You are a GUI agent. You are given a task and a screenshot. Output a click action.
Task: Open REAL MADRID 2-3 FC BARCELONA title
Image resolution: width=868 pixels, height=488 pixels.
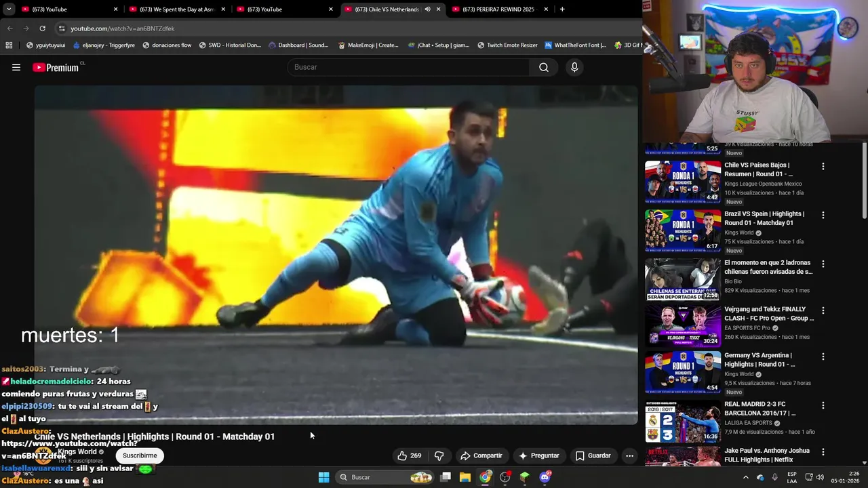pos(760,409)
